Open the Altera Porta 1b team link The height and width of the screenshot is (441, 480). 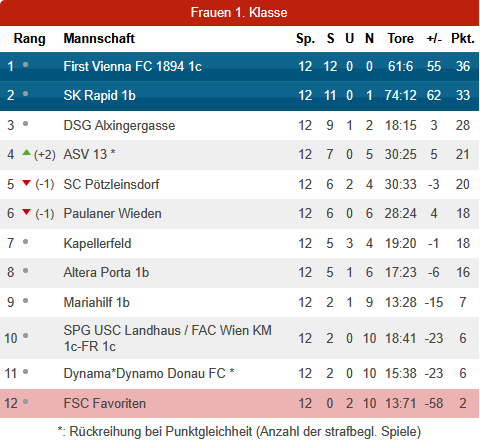pos(106,273)
